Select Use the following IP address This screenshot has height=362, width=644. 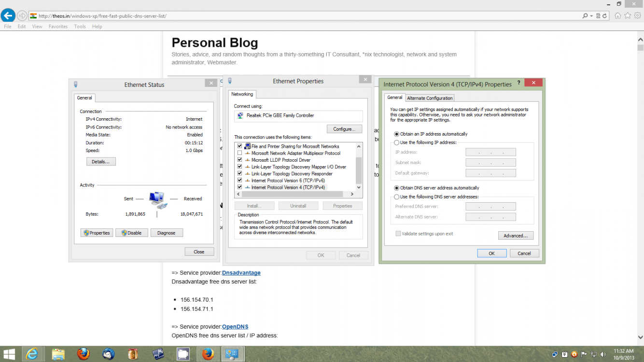397,143
